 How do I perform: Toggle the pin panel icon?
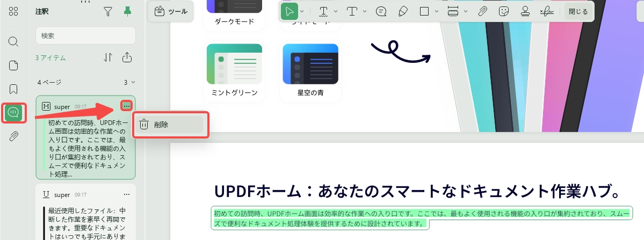[x=127, y=12]
